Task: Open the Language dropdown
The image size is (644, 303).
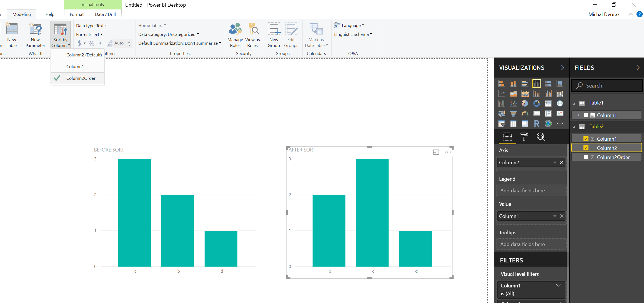Action: (x=349, y=25)
